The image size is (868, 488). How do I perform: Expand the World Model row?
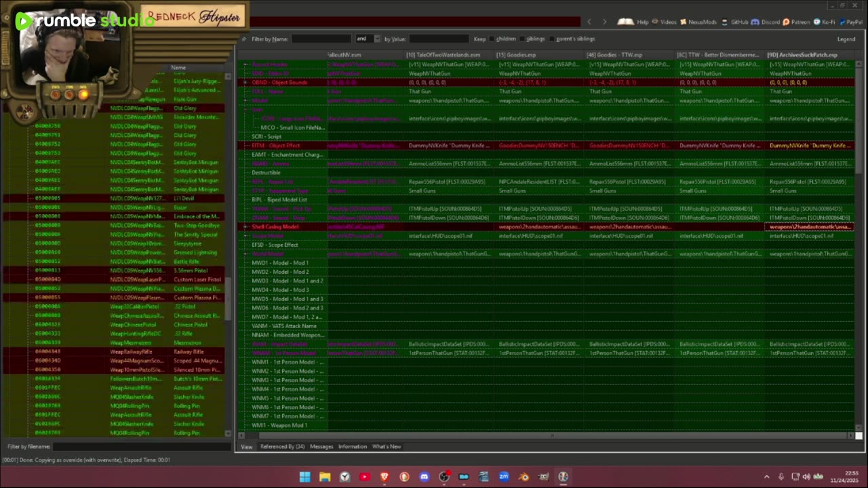245,254
